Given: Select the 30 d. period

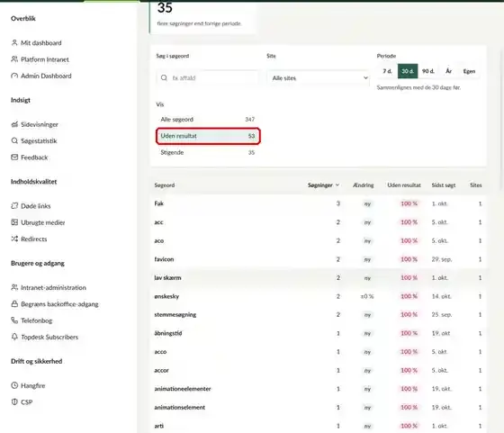Looking at the screenshot, I should coord(408,71).
